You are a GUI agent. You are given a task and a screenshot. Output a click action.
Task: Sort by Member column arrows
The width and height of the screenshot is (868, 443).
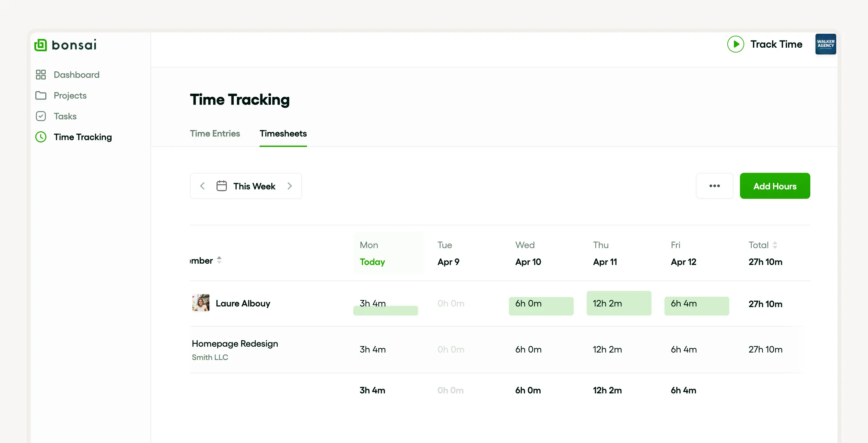tap(219, 260)
